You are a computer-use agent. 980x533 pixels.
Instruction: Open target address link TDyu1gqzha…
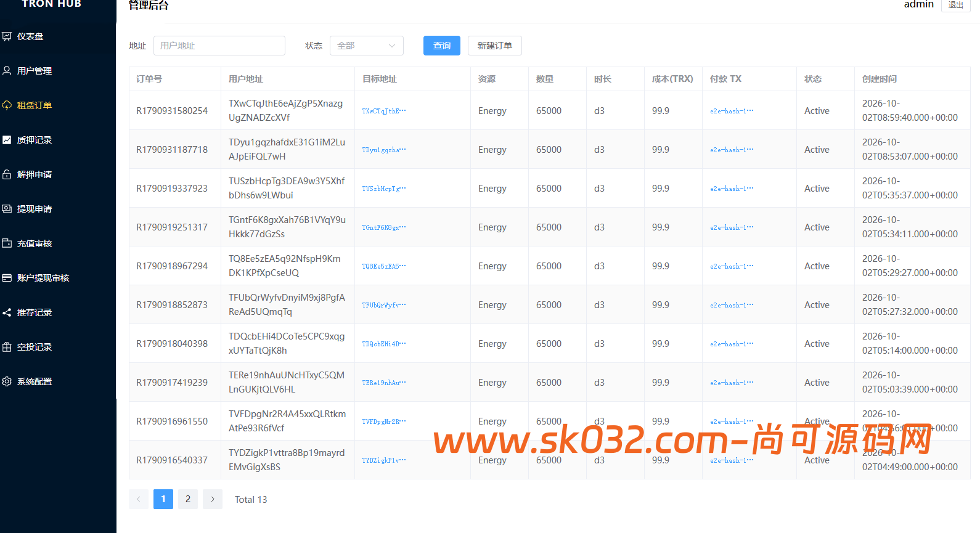pos(384,150)
